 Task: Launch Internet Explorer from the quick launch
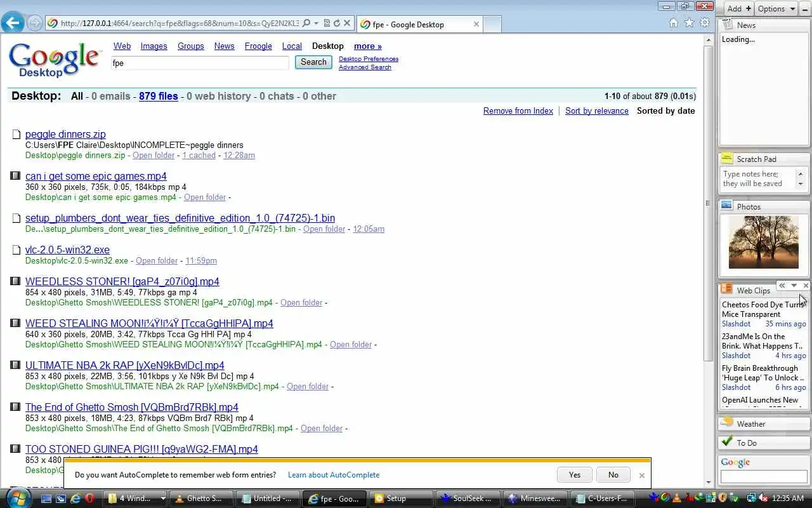tap(75, 499)
